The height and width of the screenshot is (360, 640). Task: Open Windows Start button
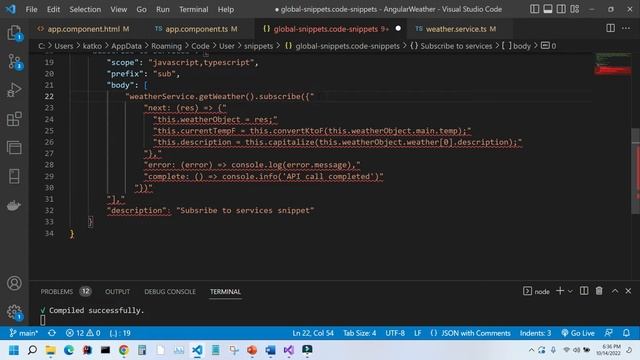14,350
